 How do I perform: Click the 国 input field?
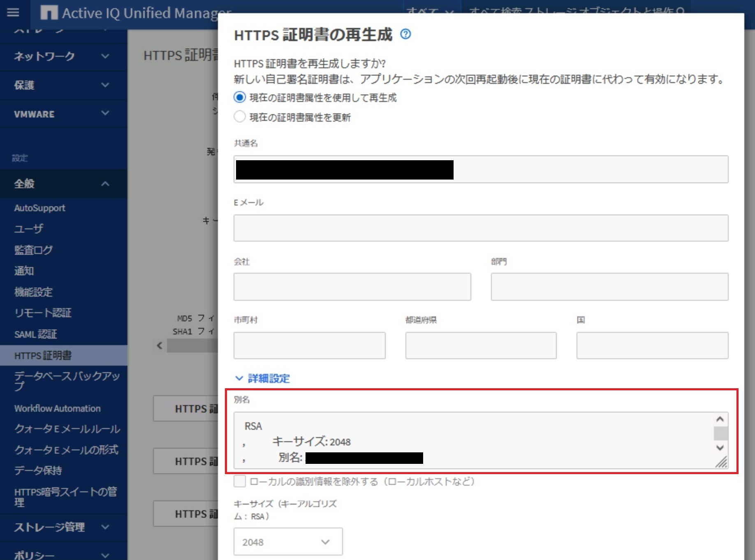click(652, 346)
